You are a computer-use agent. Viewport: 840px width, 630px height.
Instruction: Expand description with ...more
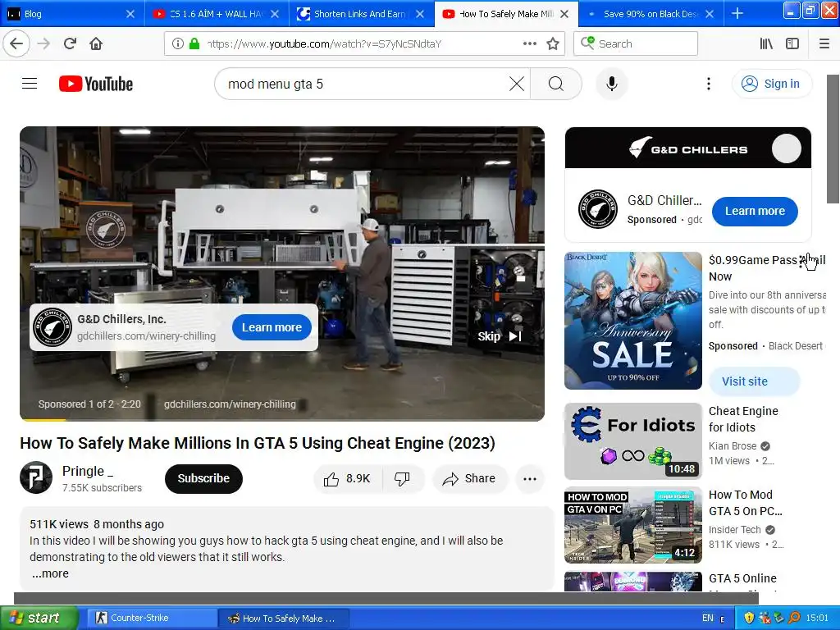point(50,573)
